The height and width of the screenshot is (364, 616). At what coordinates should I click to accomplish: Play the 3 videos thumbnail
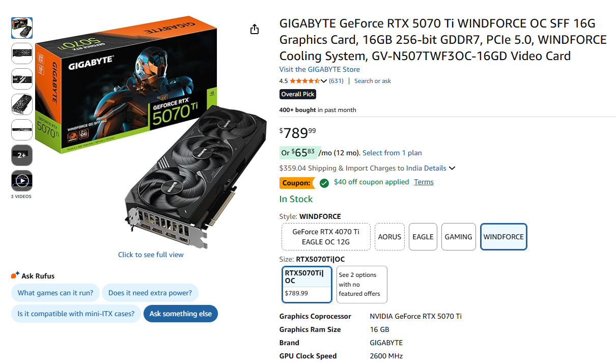(x=21, y=181)
